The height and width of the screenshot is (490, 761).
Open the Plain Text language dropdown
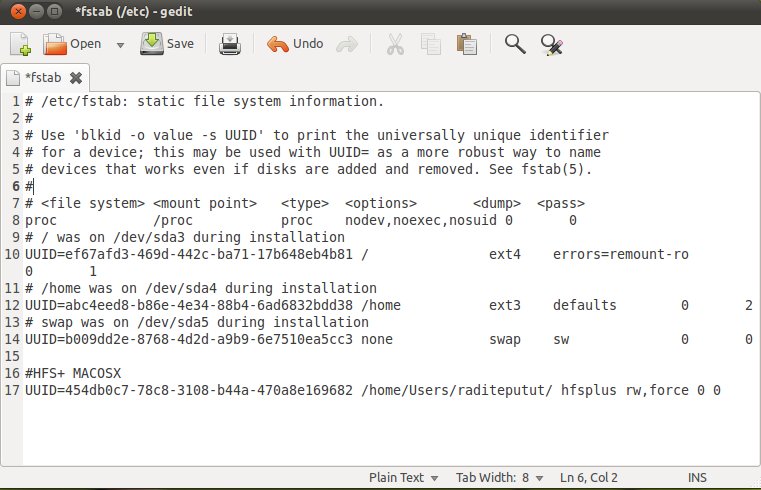(403, 477)
